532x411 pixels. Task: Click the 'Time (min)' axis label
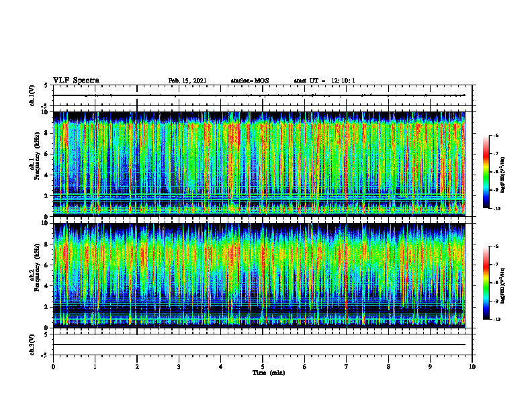[x=269, y=373]
